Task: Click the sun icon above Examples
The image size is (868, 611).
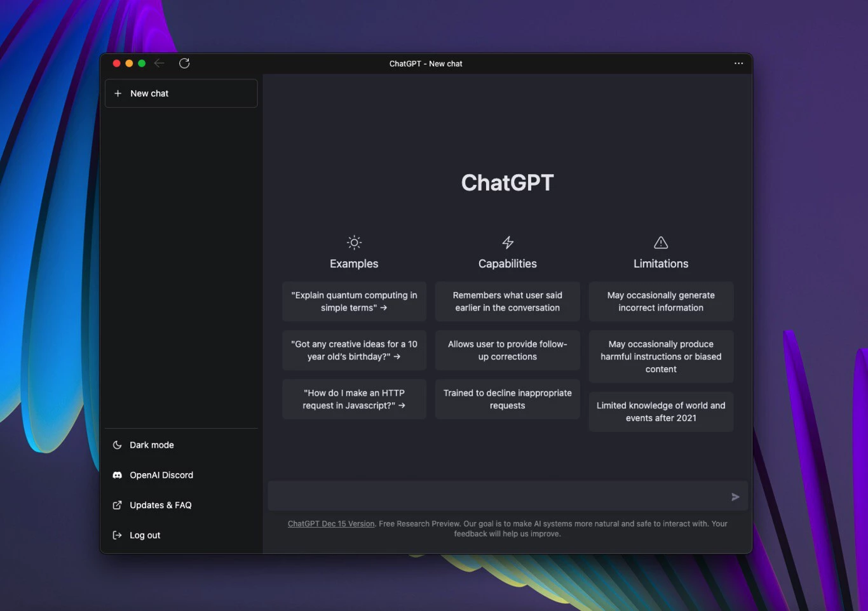Action: click(x=354, y=243)
